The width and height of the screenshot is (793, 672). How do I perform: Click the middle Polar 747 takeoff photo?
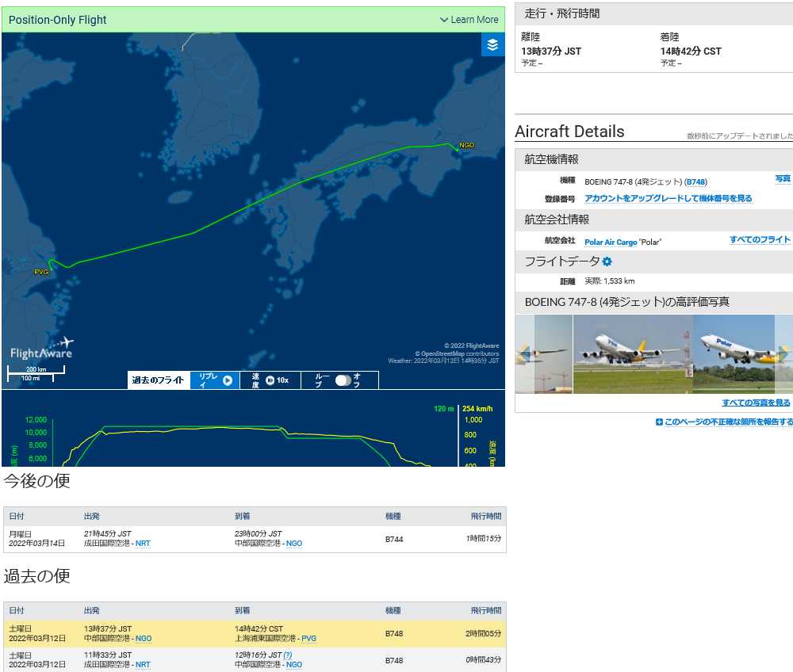pyautogui.click(x=633, y=354)
